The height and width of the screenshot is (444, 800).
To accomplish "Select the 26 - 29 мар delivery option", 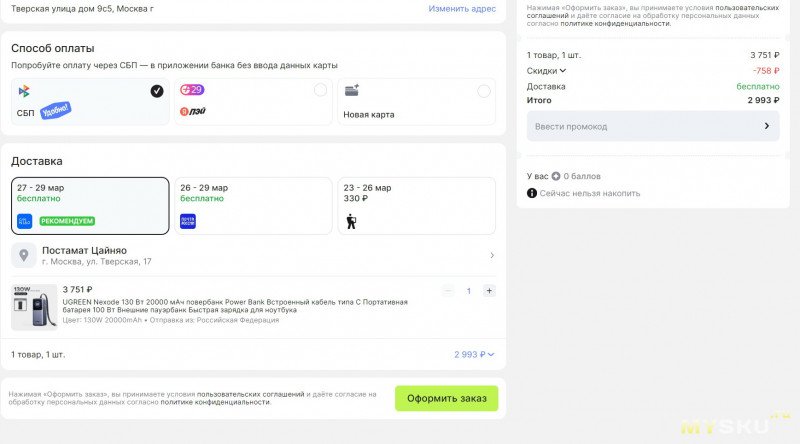I will point(253,205).
